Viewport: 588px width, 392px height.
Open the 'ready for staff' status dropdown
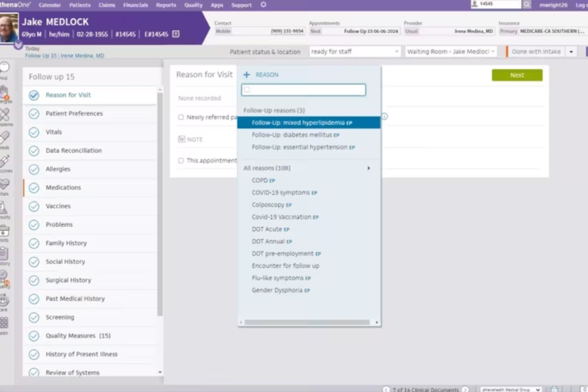tap(355, 52)
